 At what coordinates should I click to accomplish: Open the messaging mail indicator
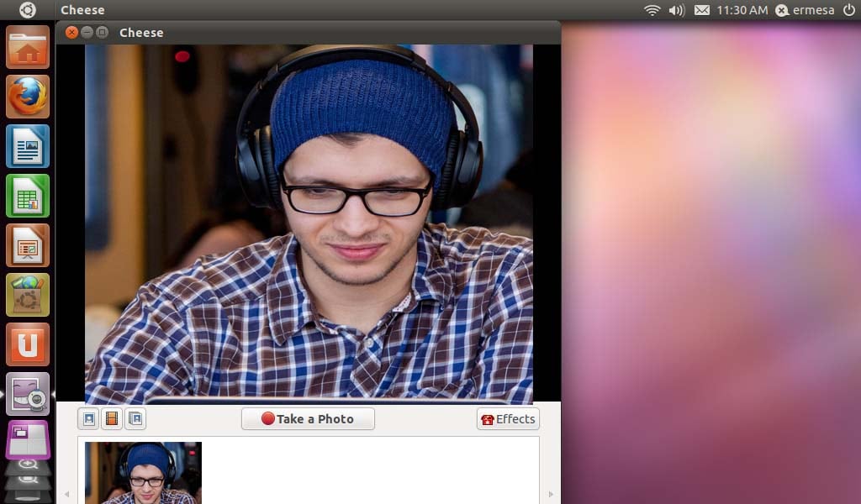702,10
